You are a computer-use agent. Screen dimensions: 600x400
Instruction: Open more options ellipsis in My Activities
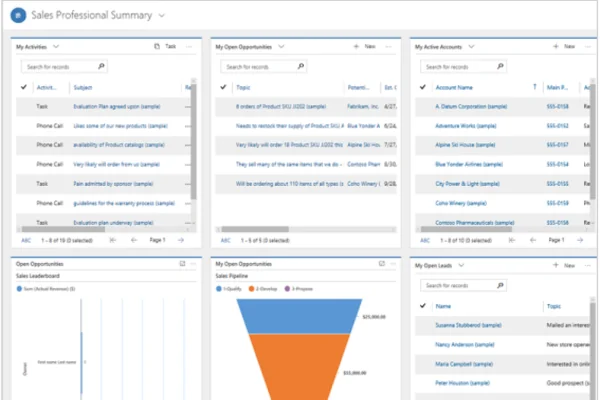point(189,47)
